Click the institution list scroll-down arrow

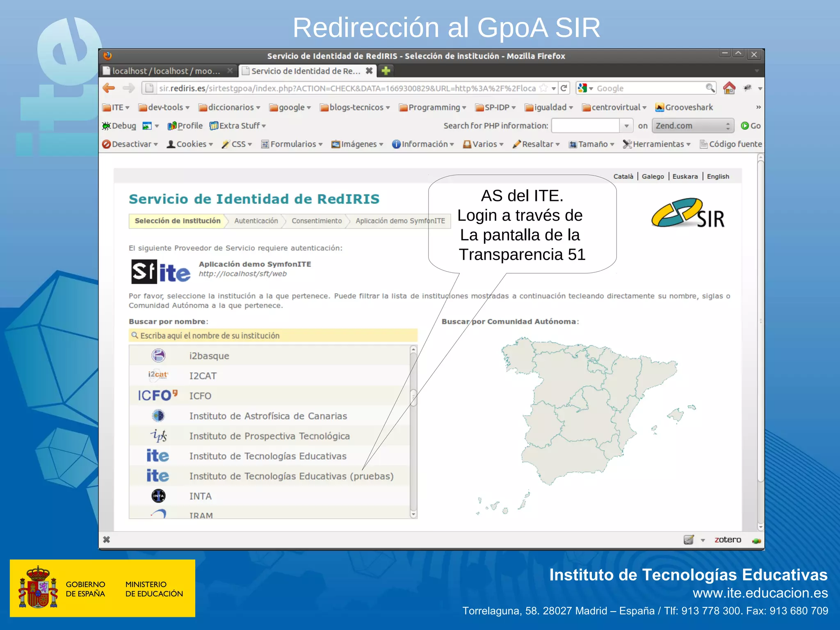click(x=413, y=514)
